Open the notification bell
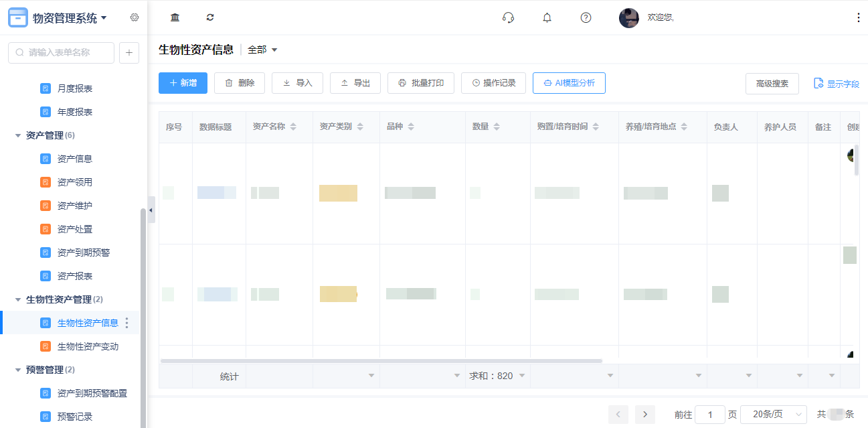This screenshot has height=428, width=868. coord(547,17)
